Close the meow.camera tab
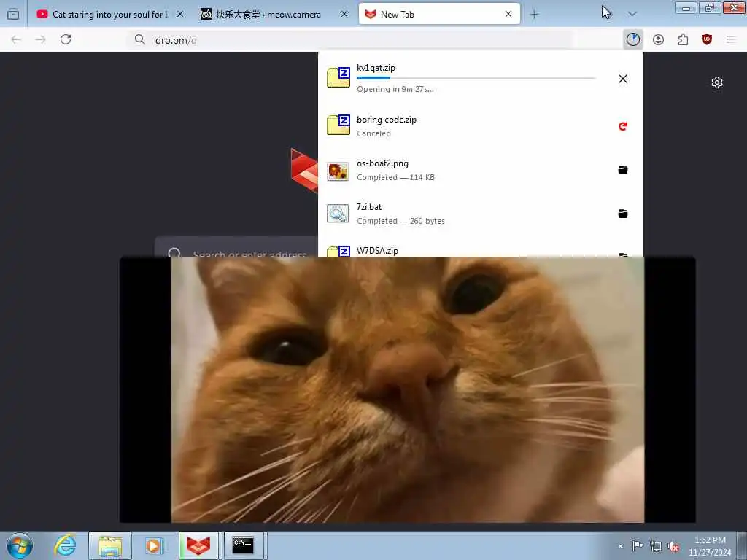747x560 pixels. [x=344, y=15]
